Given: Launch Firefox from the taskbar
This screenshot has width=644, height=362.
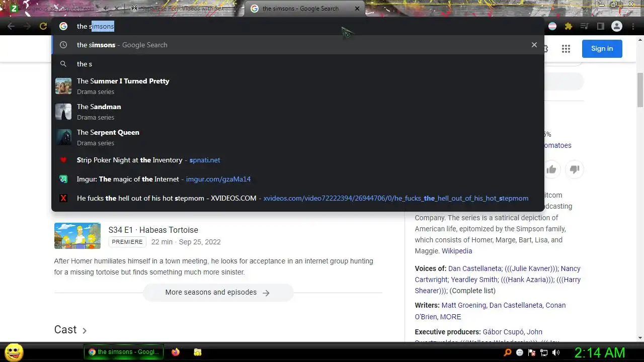Looking at the screenshot, I should click(x=175, y=352).
